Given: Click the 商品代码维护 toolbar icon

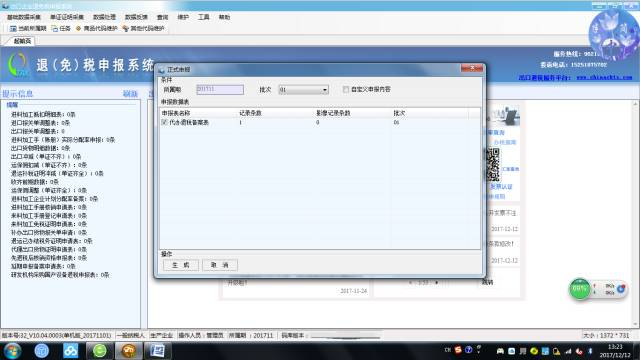Looking at the screenshot, I should pos(78,29).
